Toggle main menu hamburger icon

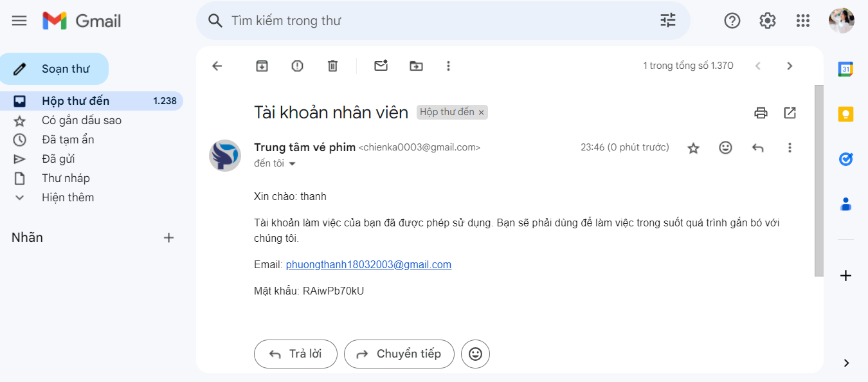tap(19, 21)
